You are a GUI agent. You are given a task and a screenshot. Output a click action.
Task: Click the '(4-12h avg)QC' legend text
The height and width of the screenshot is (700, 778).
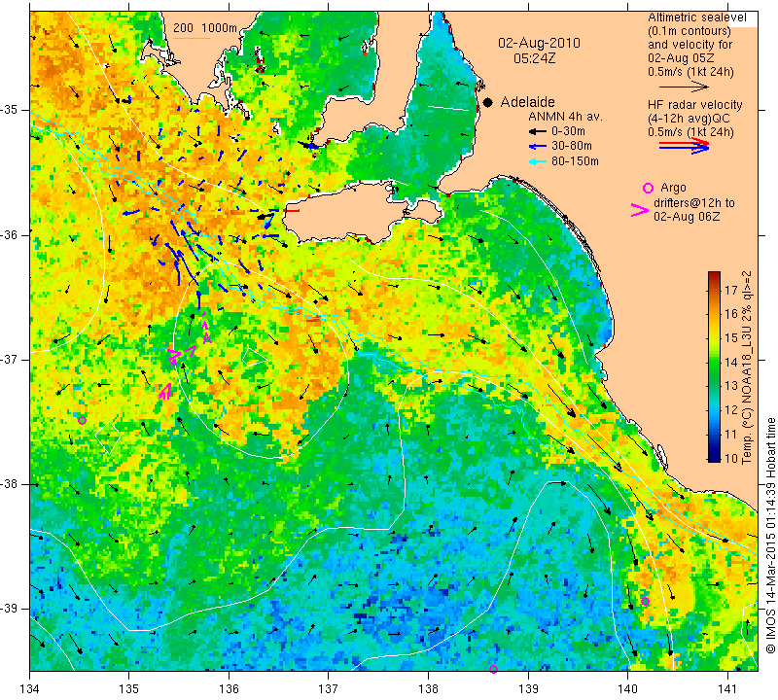pyautogui.click(x=689, y=119)
